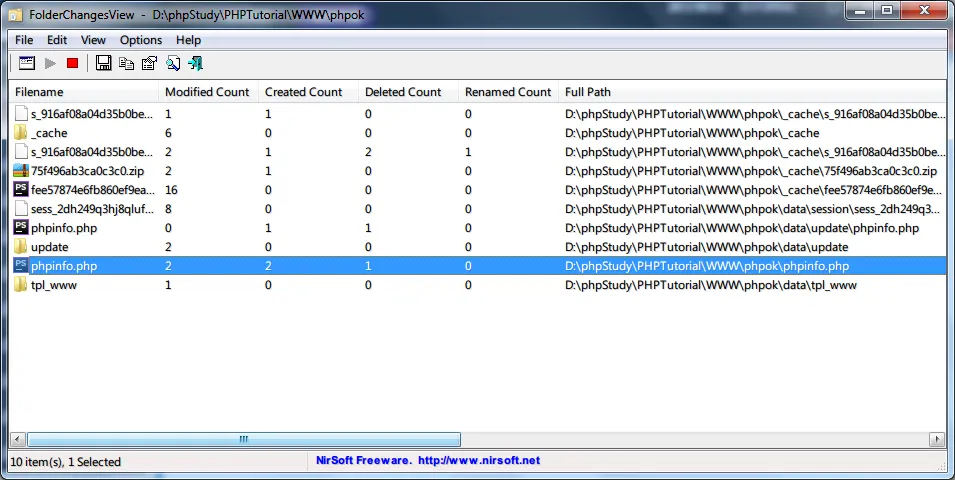Open the View menu
This screenshot has height=480, width=955.
click(x=93, y=40)
